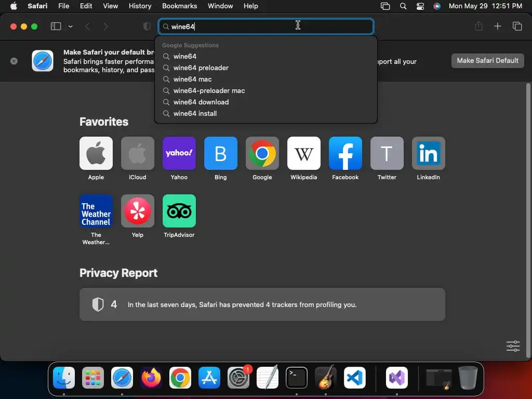
Task: Open Terminal from the Dock
Action: 297,377
